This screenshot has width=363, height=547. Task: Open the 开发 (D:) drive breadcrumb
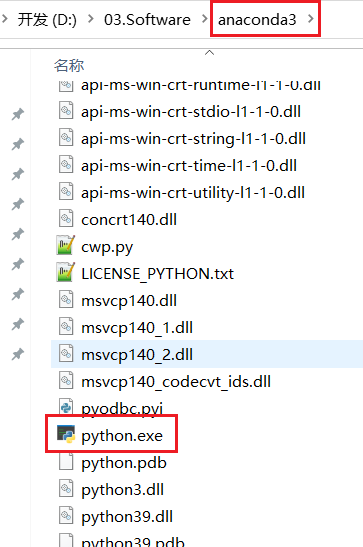47,20
